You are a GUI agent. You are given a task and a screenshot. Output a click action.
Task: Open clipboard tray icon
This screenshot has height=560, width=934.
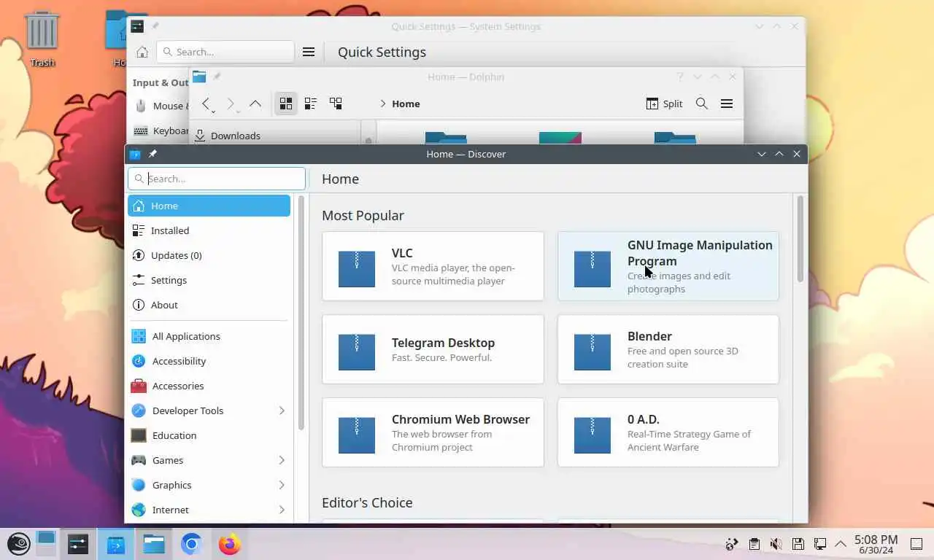point(754,544)
